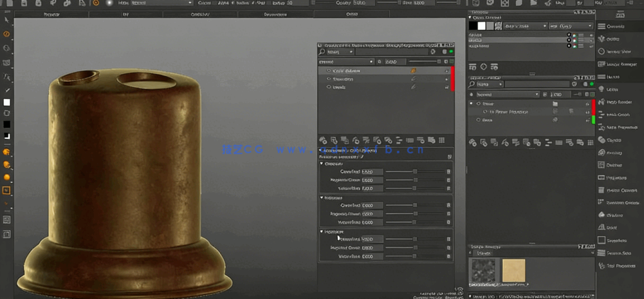Image resolution: width=644 pixels, height=299 pixels.
Task: Select the top highlighted layer row in floating panel
Action: tap(384, 71)
